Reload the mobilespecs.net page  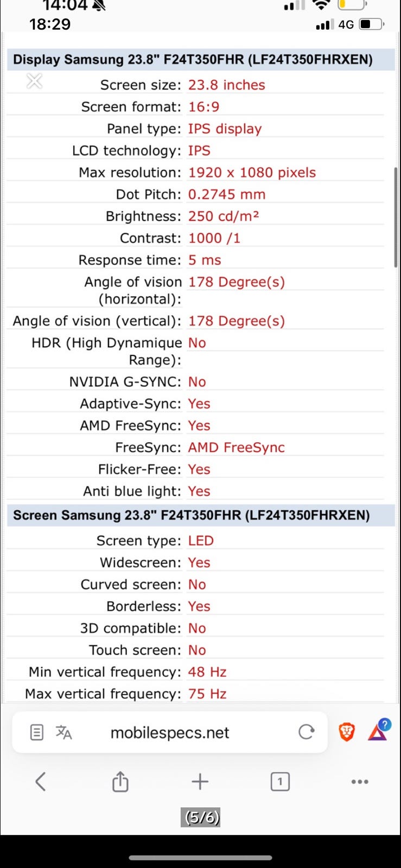point(307,732)
